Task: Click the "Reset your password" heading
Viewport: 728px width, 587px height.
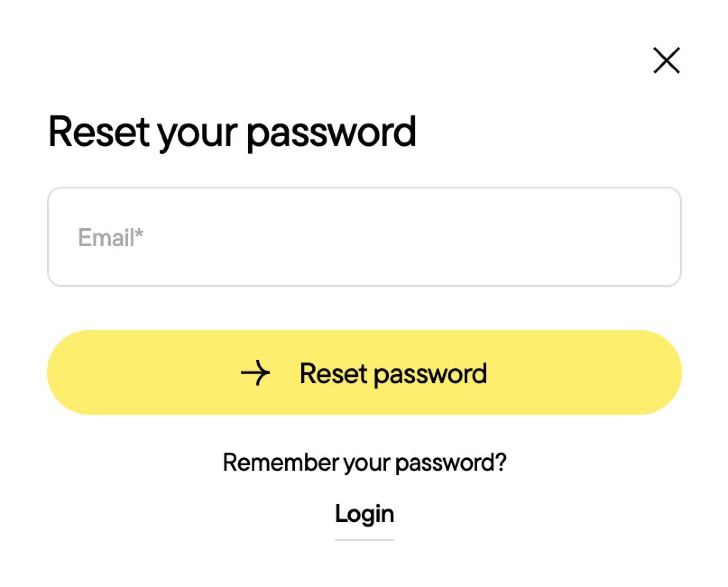Action: [x=232, y=132]
